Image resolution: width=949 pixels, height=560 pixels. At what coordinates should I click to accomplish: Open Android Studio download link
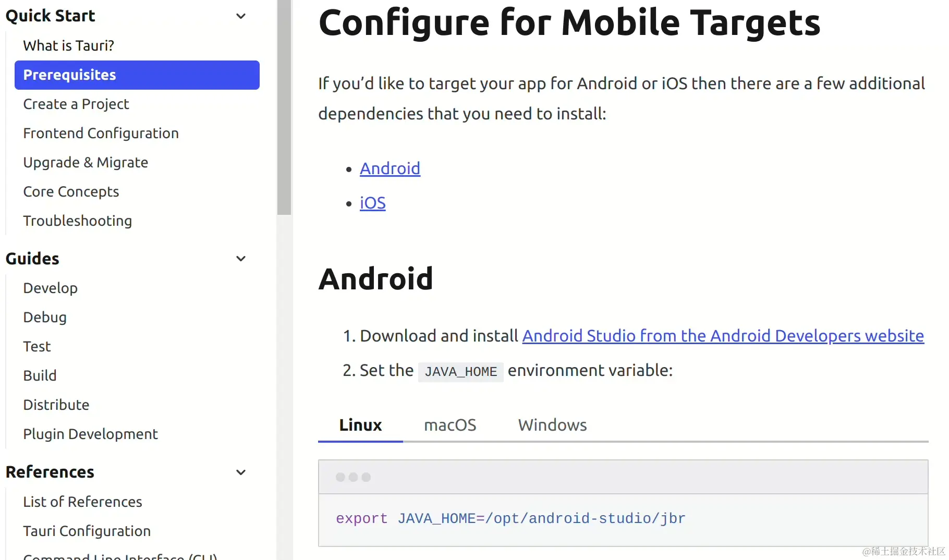pyautogui.click(x=723, y=336)
